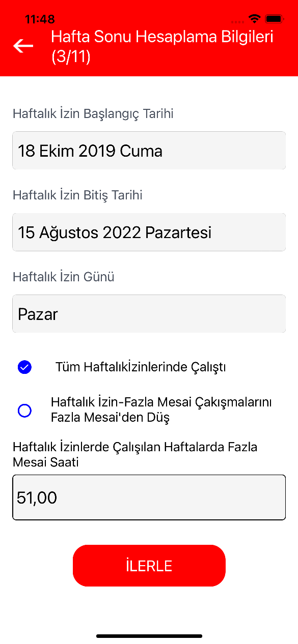Uncheck the Tüm Haftalıkİzinlerinde Çalıştı checkbox
This screenshot has height=644, width=298.
(24, 367)
